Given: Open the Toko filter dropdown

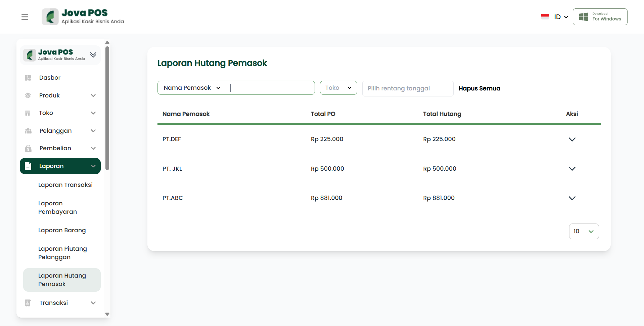Looking at the screenshot, I should (x=338, y=88).
